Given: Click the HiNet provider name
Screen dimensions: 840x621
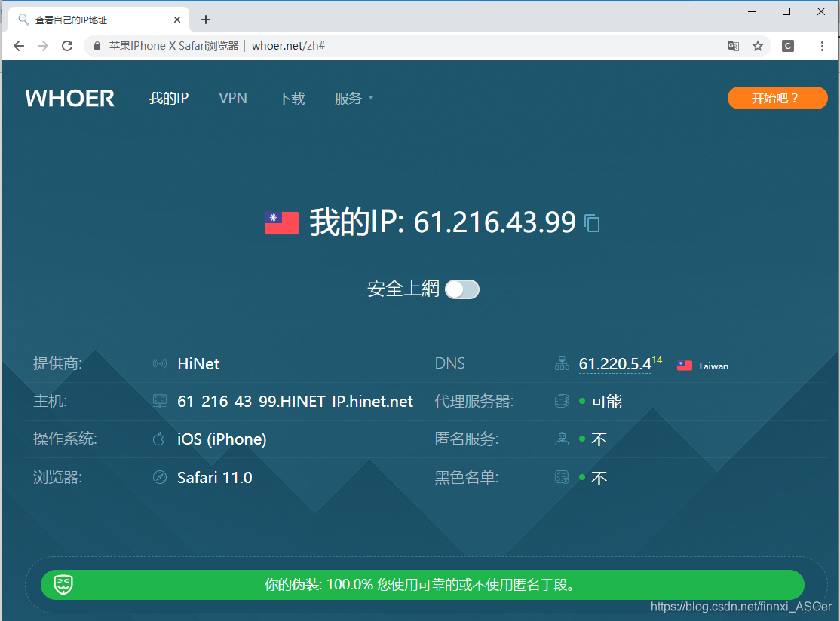Looking at the screenshot, I should pos(198,364).
